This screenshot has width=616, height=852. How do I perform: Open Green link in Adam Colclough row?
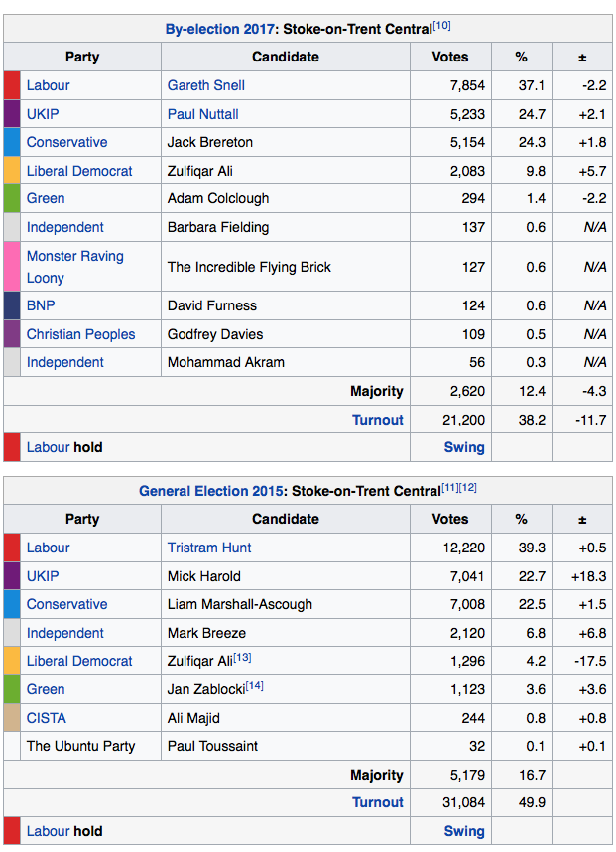point(46,198)
